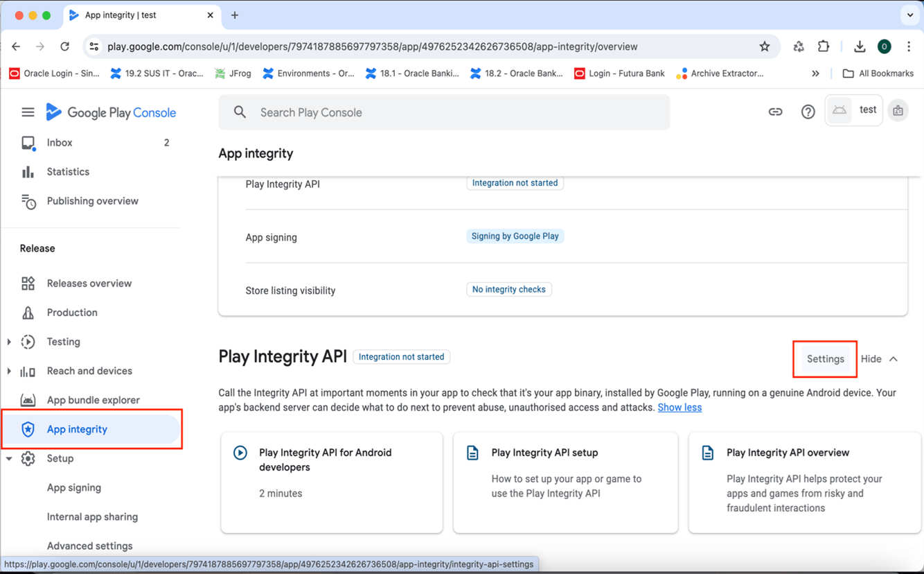Click the Google Play Console logo
This screenshot has height=574, width=924.
(111, 112)
